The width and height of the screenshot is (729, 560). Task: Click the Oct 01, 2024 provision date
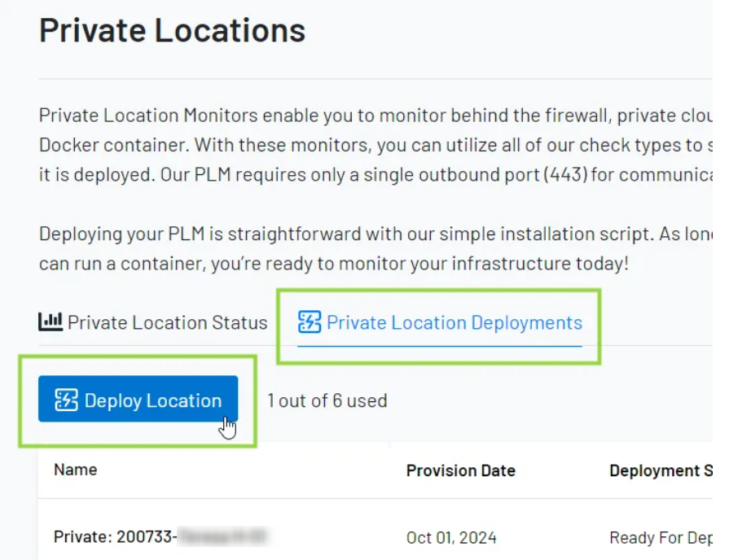click(452, 537)
